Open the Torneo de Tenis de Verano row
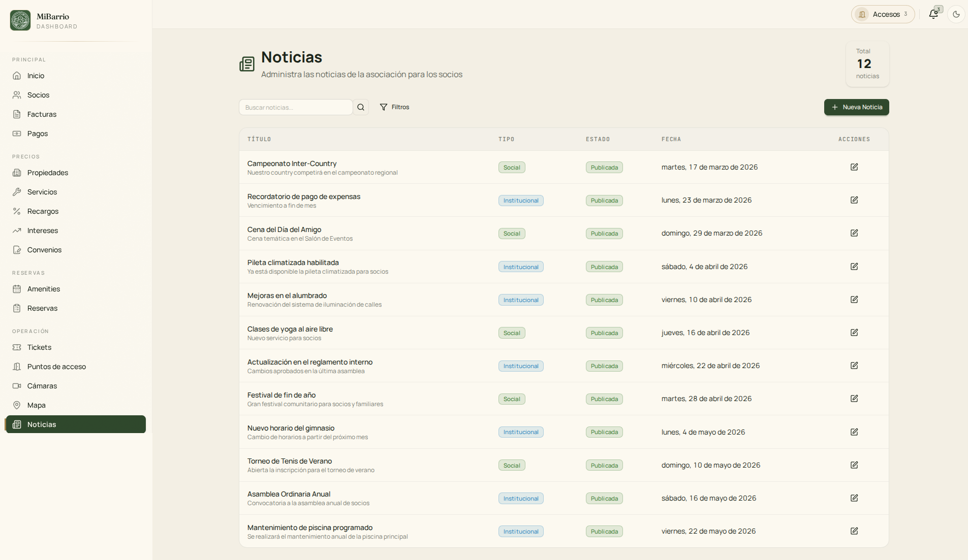Image resolution: width=968 pixels, height=560 pixels. (x=564, y=465)
